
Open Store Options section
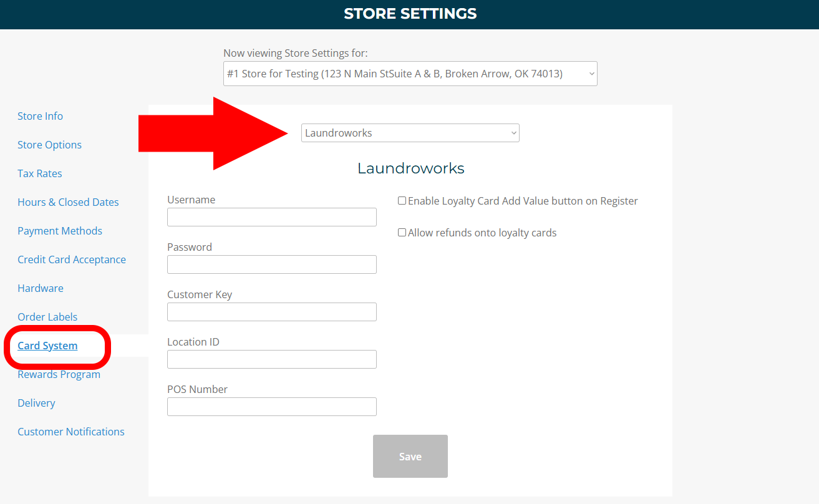tap(49, 145)
